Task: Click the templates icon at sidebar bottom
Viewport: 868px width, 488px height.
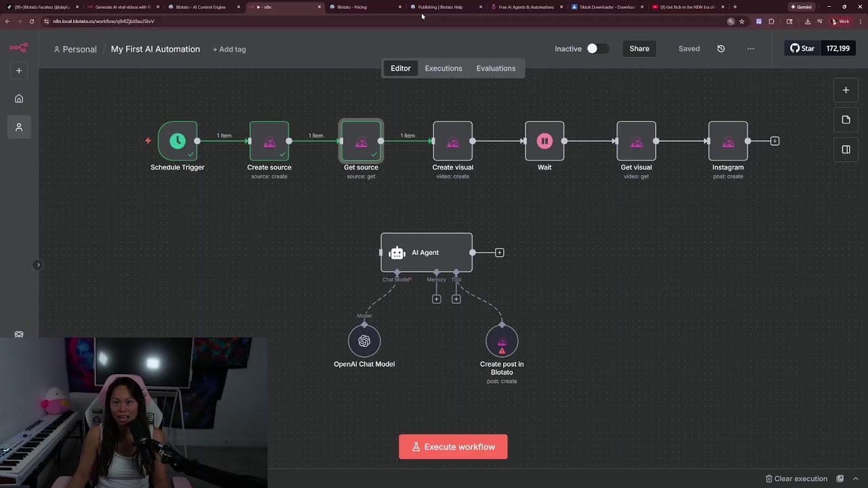Action: click(x=19, y=334)
